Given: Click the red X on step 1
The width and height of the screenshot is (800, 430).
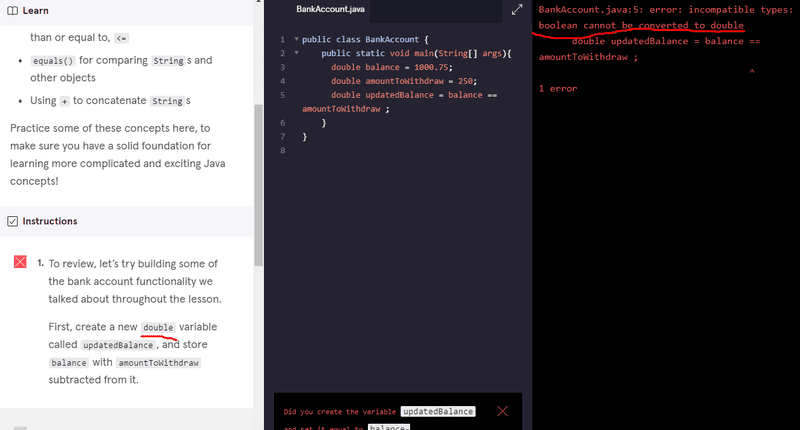Looking at the screenshot, I should pos(20,262).
